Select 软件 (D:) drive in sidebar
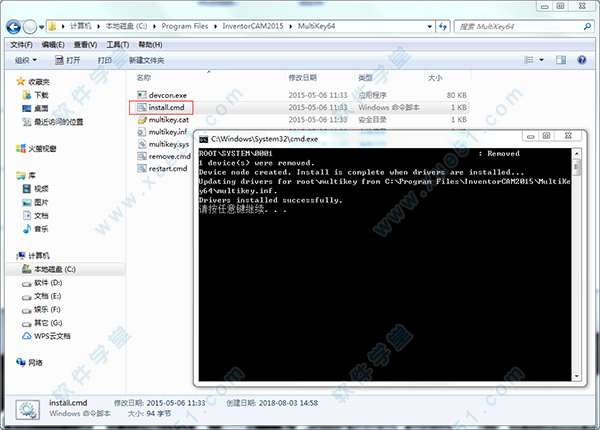 pos(50,283)
